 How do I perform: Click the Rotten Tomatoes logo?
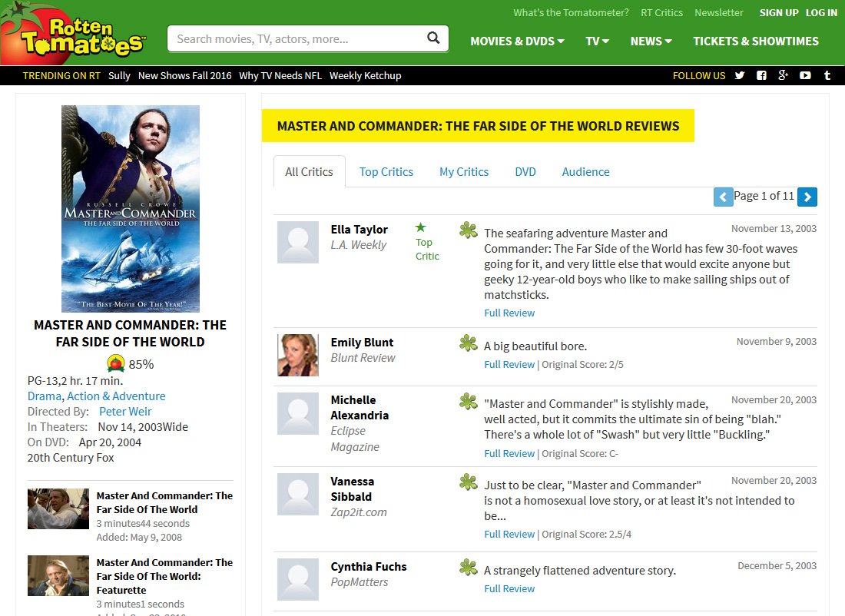73,34
